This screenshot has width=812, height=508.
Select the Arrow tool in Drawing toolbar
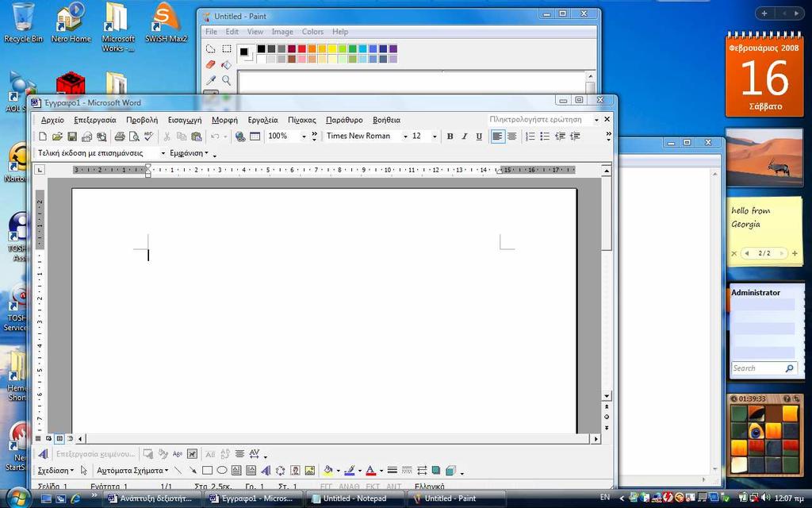point(192,470)
